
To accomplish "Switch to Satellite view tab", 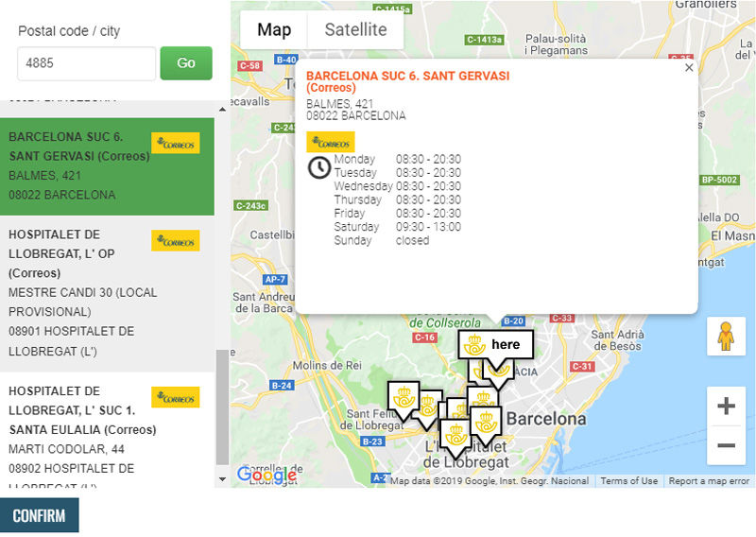I will pos(355,30).
